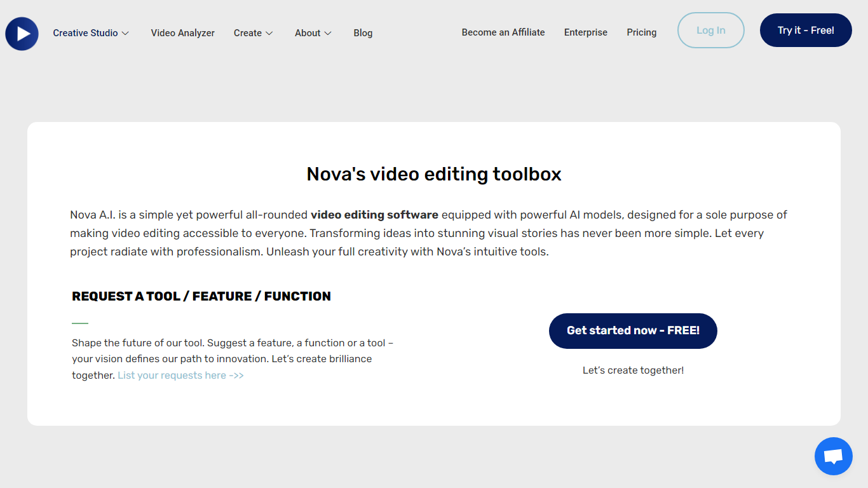Click the Try it - Free! button
The width and height of the screenshot is (868, 488).
[806, 30]
